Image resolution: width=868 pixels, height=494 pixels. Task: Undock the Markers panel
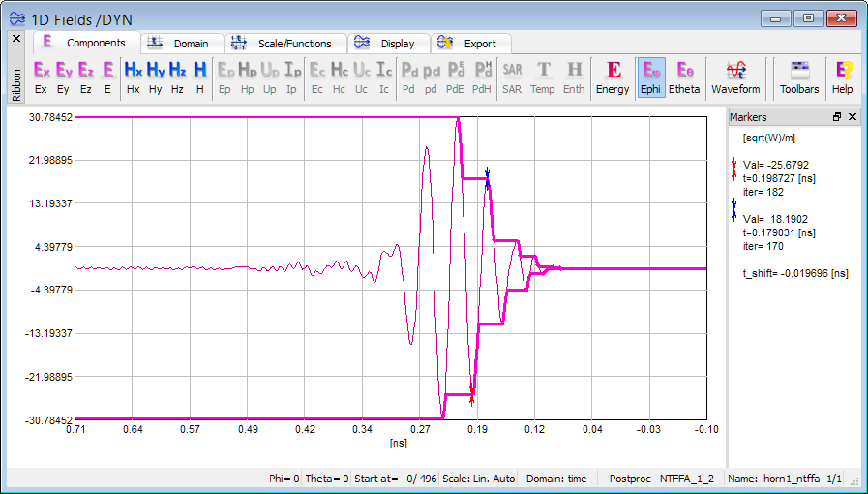point(837,116)
